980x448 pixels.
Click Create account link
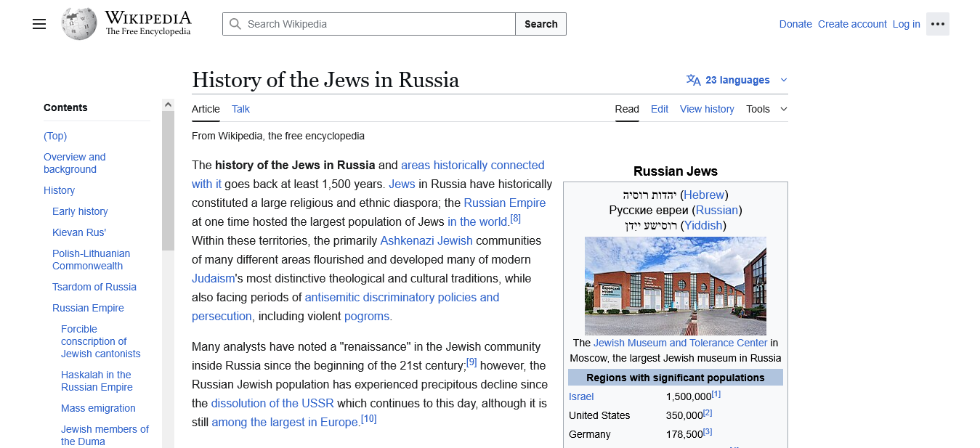[852, 24]
